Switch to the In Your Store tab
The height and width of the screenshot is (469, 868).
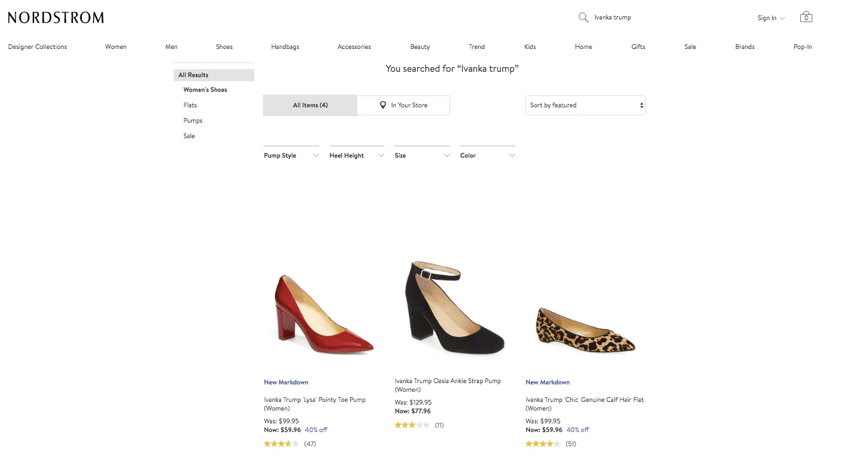(x=403, y=105)
